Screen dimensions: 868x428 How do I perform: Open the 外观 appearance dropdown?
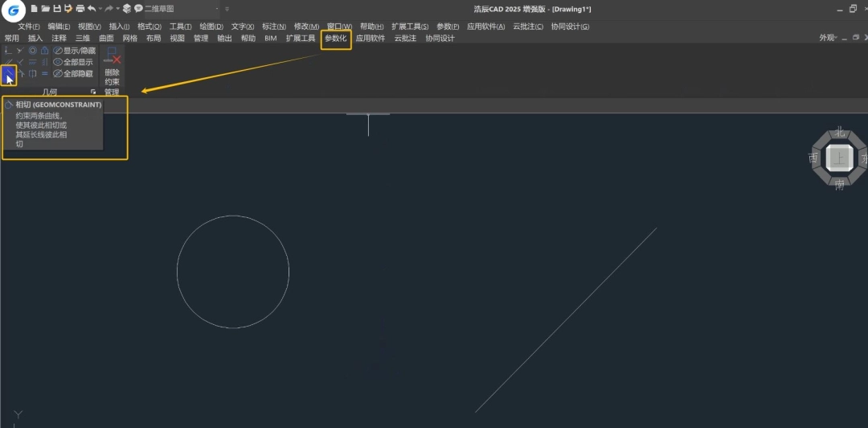tap(828, 38)
